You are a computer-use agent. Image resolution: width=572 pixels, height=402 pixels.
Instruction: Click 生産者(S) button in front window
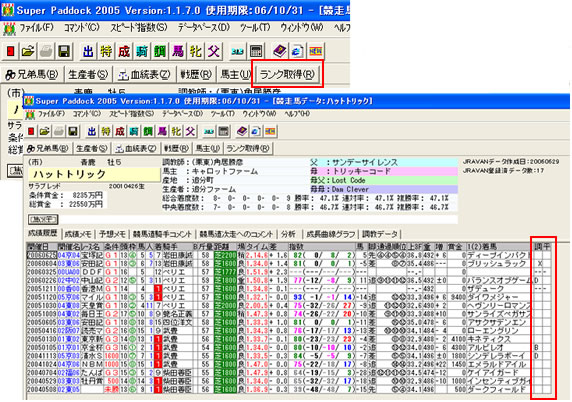(92, 148)
